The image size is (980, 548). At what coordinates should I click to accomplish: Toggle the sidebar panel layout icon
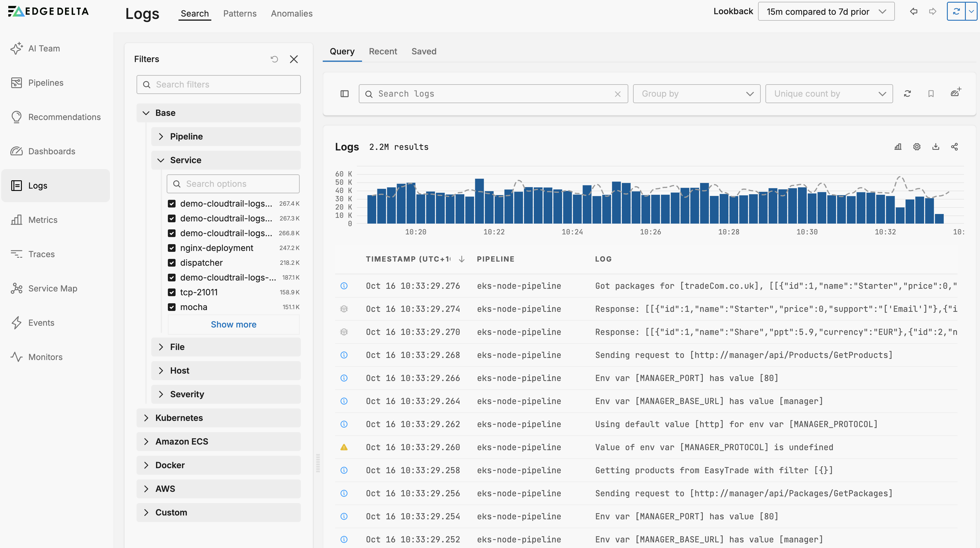tap(344, 94)
